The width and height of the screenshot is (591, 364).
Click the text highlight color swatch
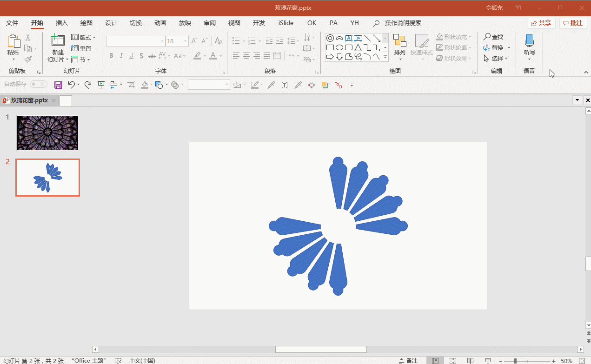click(197, 56)
